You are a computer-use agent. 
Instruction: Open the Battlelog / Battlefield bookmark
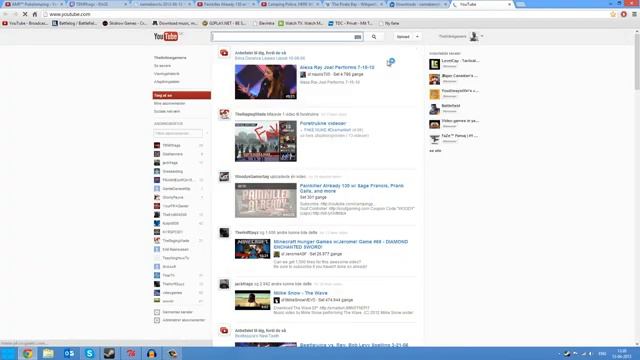(74, 23)
